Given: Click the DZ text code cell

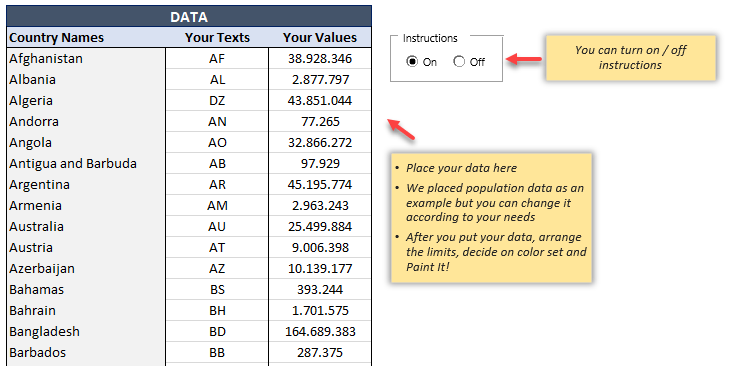Looking at the screenshot, I should pos(217,100).
